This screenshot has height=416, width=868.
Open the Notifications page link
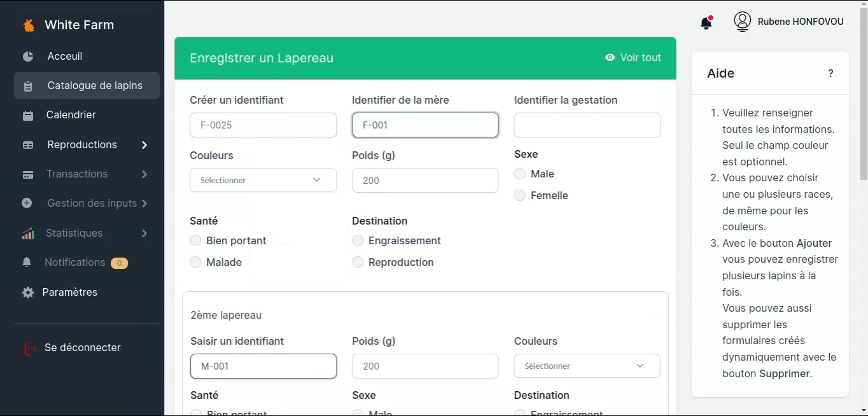click(74, 263)
